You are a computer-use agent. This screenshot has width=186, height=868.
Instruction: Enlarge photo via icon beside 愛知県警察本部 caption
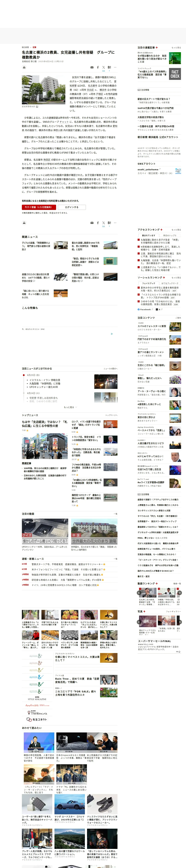(37, 106)
